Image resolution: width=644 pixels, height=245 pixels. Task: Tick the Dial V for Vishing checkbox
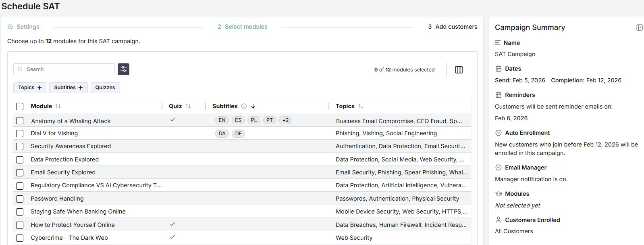click(x=20, y=134)
